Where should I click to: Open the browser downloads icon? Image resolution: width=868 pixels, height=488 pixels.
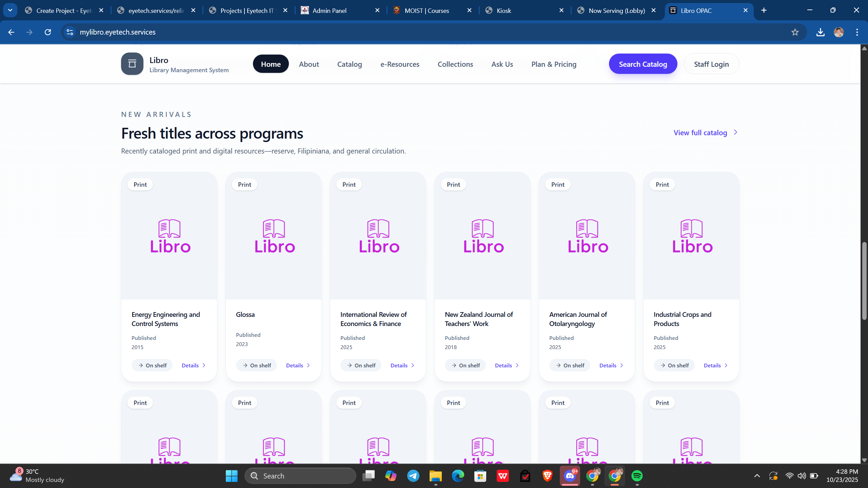(820, 32)
